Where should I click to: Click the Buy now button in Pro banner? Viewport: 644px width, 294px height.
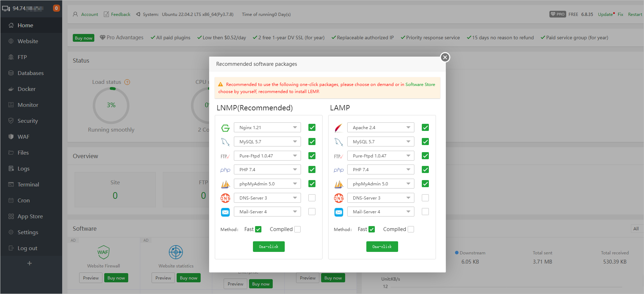click(x=84, y=38)
